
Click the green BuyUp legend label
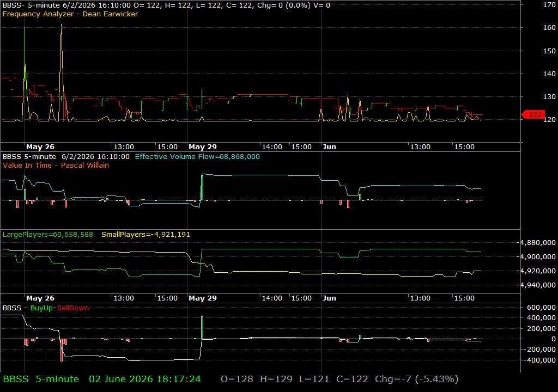tap(41, 308)
